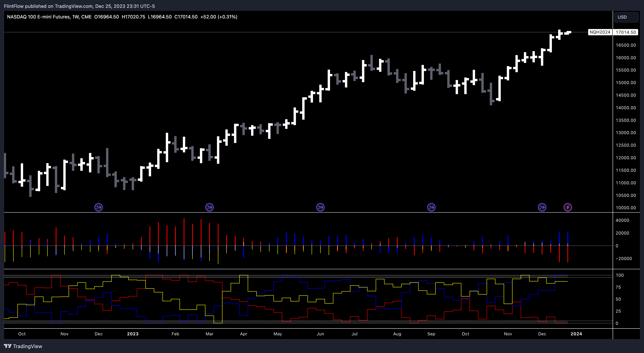Click the 2023 label on time axis
This screenshot has height=353, width=644.
point(133,334)
